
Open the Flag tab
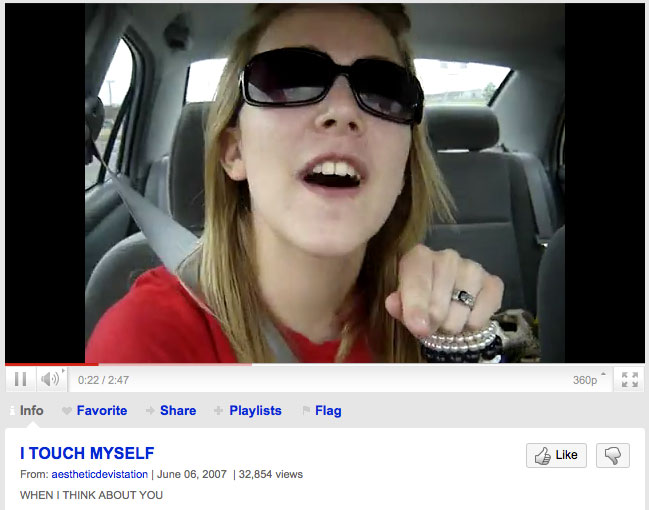tap(322, 411)
